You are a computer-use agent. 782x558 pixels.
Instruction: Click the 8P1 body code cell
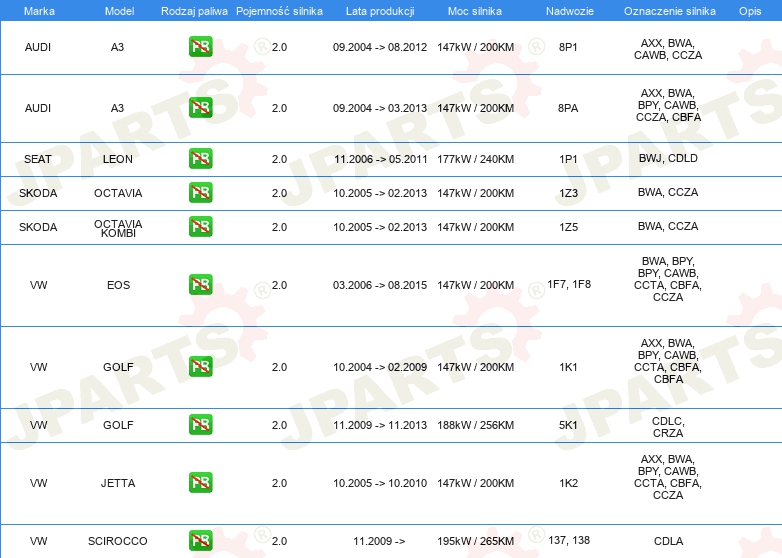568,47
